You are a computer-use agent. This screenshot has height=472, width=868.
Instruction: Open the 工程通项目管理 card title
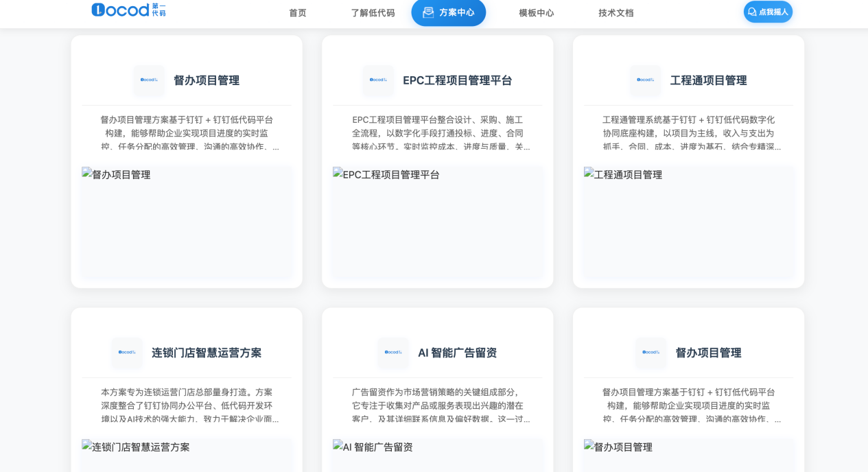tap(708, 80)
